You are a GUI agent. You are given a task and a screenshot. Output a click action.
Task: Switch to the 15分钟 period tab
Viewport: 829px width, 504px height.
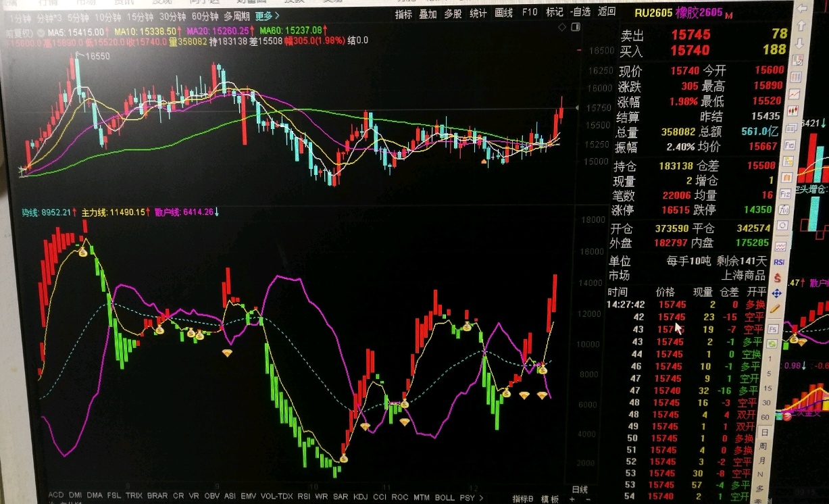140,16
